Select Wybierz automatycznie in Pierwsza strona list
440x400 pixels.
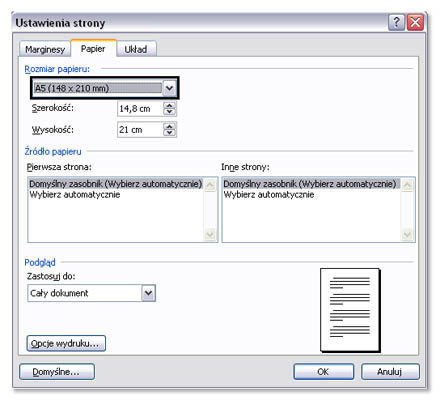75,195
